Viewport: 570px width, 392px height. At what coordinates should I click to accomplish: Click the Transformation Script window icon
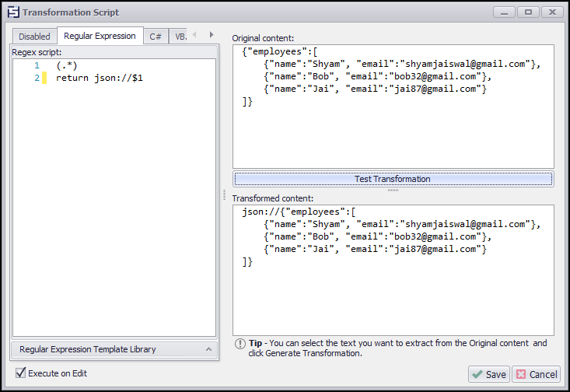pyautogui.click(x=12, y=12)
